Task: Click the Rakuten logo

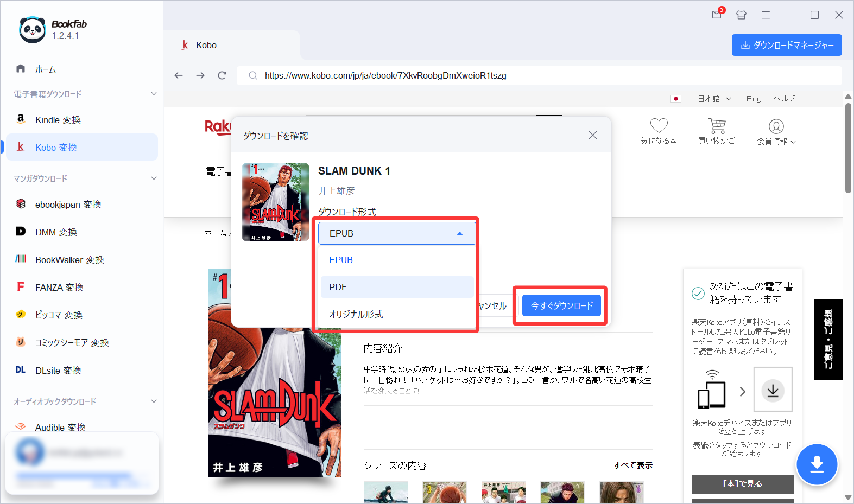Action: pyautogui.click(x=218, y=127)
